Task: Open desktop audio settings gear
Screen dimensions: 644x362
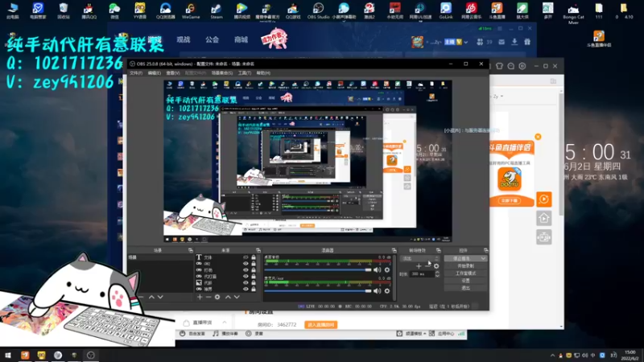Action: click(387, 269)
